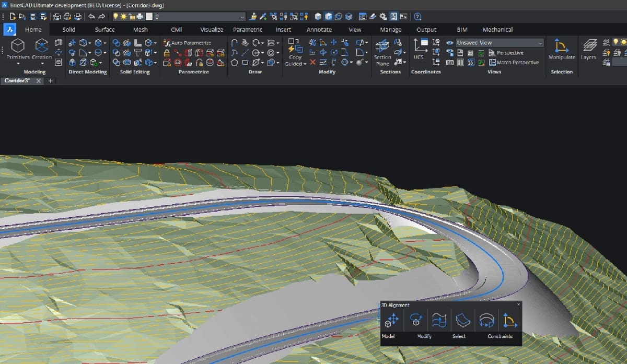Viewport: 627px width, 364px height.
Task: Expand the Copy Guided dropdown
Action: (305, 64)
